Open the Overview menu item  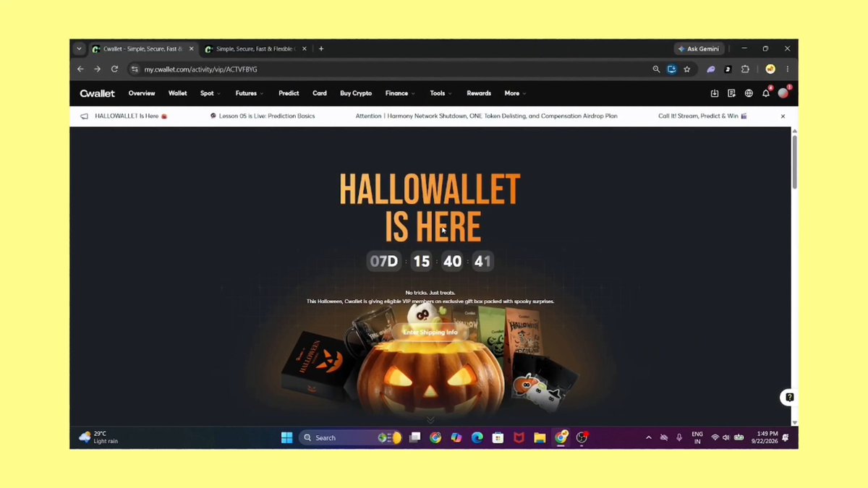[142, 93]
